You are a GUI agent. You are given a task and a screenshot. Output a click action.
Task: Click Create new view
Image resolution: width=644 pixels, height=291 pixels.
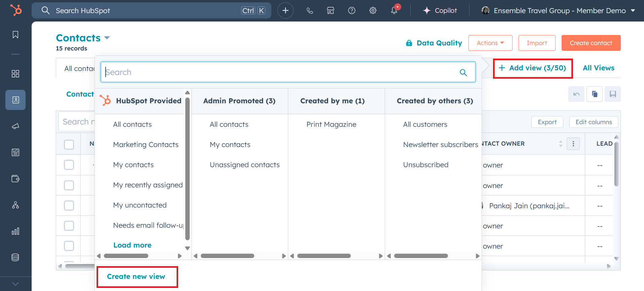pyautogui.click(x=136, y=277)
